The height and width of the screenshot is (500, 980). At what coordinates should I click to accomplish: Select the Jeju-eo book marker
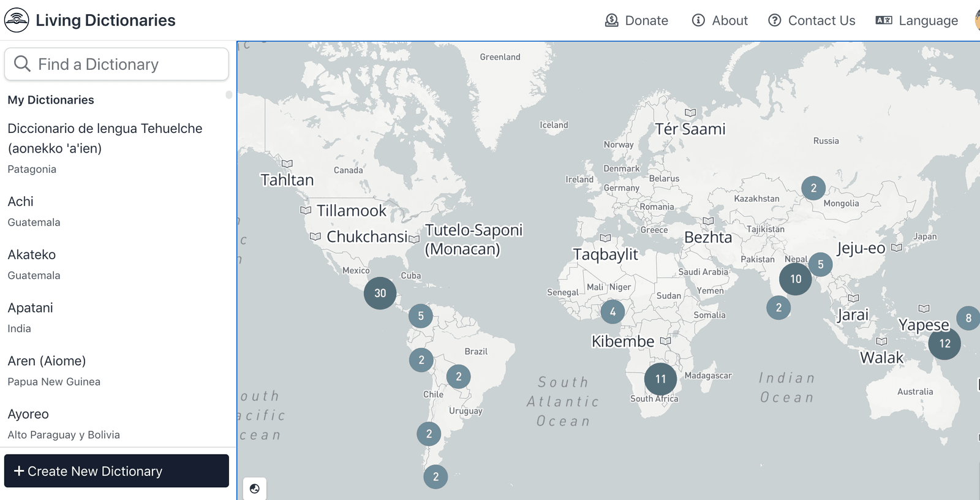click(x=897, y=248)
